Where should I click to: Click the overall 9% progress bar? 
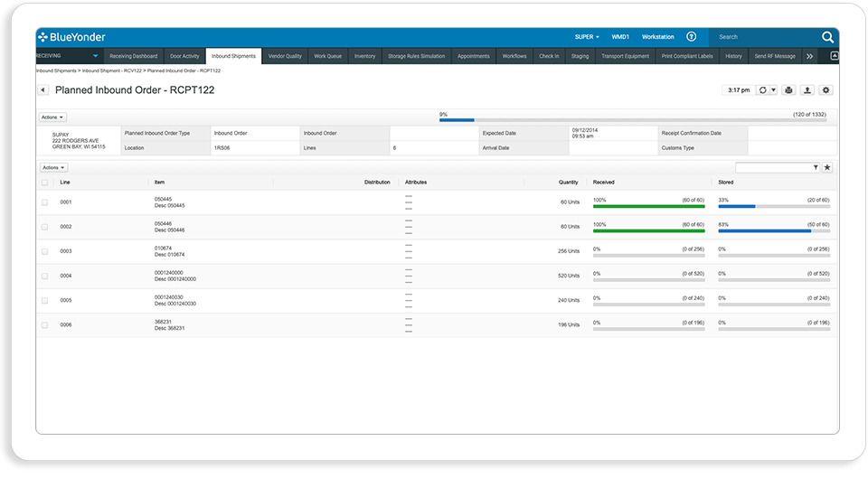click(633, 119)
